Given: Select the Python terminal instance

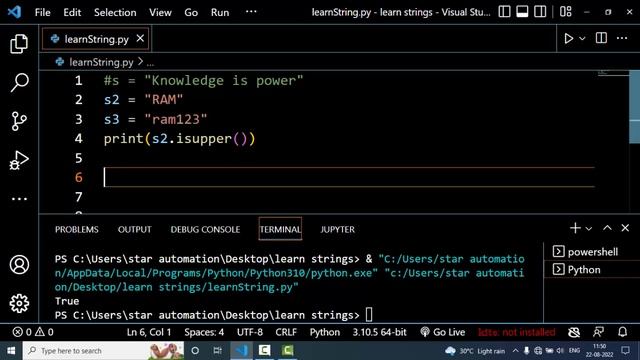Looking at the screenshot, I should pyautogui.click(x=592, y=270).
